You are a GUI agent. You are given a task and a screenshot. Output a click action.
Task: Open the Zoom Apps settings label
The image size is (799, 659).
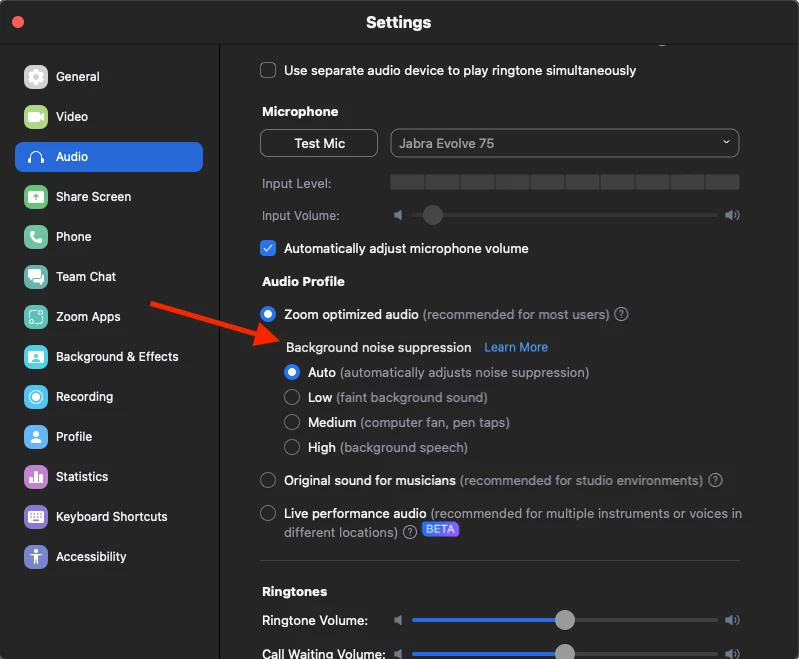tap(88, 317)
